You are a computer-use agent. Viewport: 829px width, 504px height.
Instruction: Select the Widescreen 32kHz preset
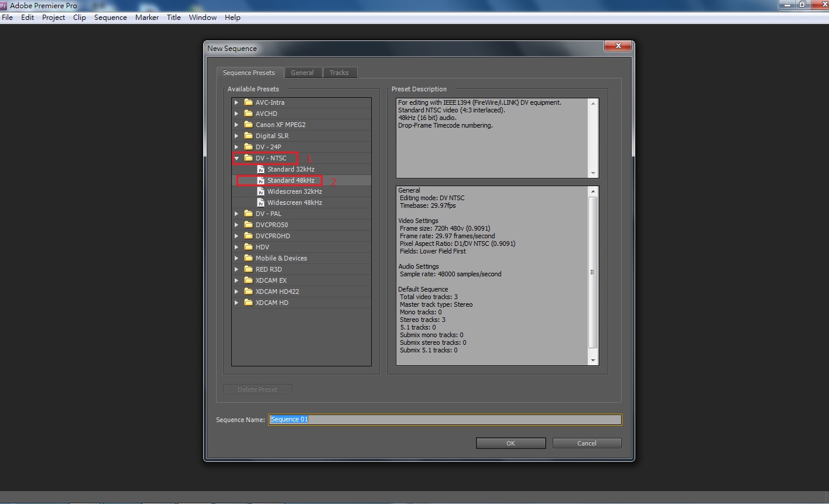(294, 191)
